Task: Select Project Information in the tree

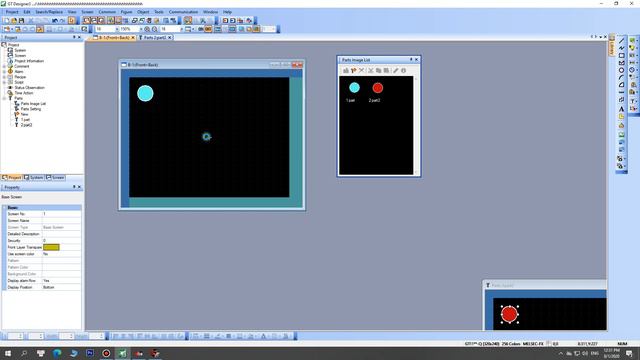Action: point(29,61)
